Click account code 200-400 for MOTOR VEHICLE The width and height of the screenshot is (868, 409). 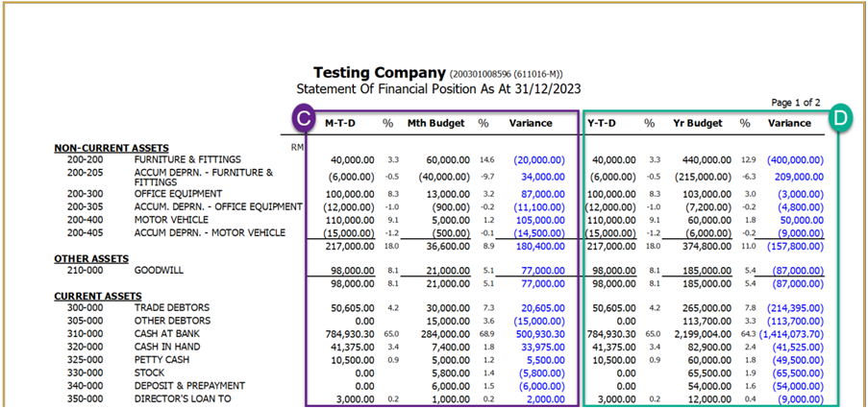tap(78, 219)
